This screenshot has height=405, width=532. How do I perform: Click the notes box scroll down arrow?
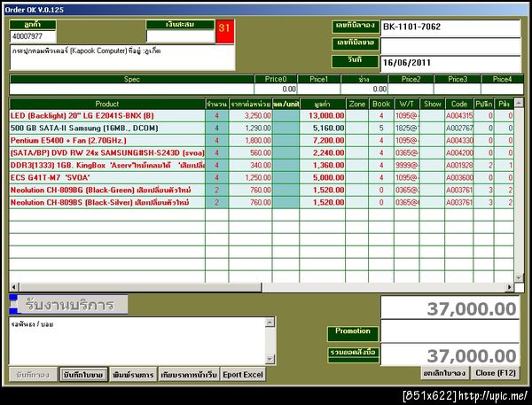pyautogui.click(x=270, y=359)
